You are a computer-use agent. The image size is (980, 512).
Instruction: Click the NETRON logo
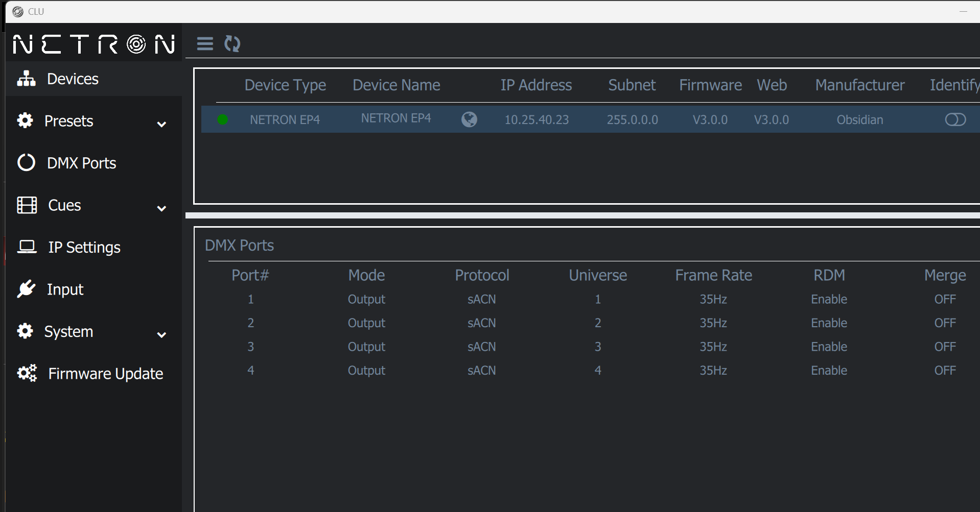[94, 44]
